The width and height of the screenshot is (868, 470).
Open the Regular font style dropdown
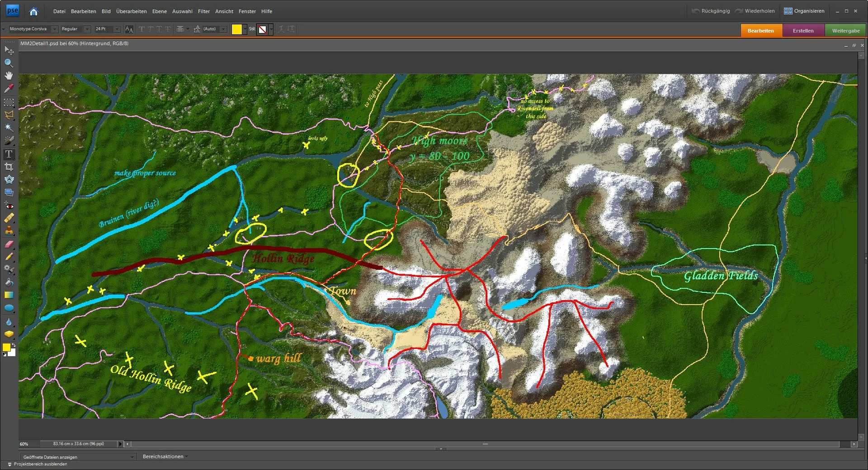click(87, 29)
